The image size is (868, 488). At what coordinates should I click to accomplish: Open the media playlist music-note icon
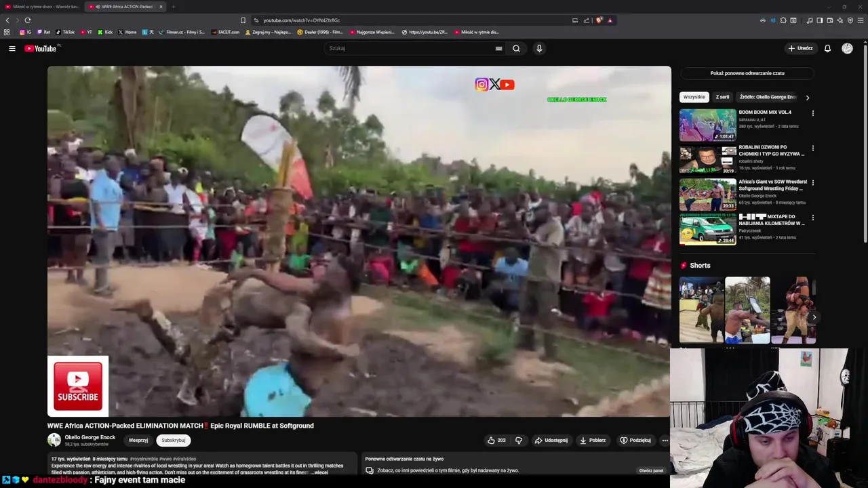tap(810, 20)
